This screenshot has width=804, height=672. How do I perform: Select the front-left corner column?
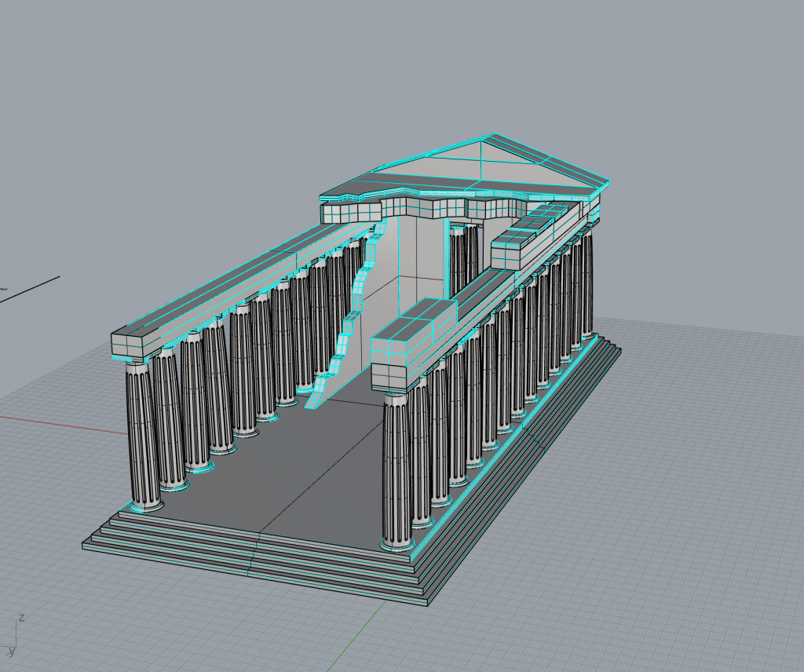[143, 436]
